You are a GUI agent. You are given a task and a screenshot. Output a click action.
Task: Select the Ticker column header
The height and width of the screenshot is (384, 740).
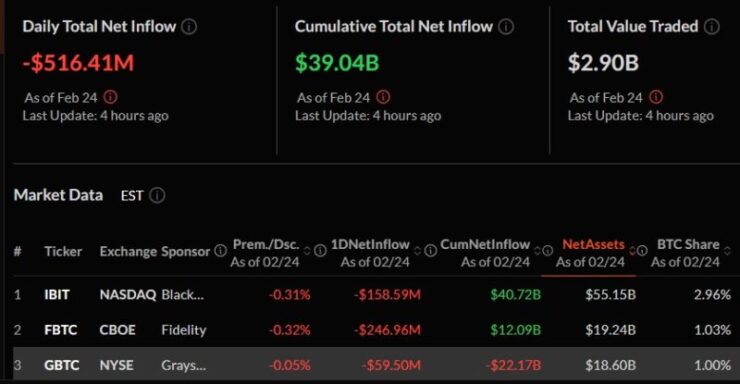pyautogui.click(x=63, y=251)
